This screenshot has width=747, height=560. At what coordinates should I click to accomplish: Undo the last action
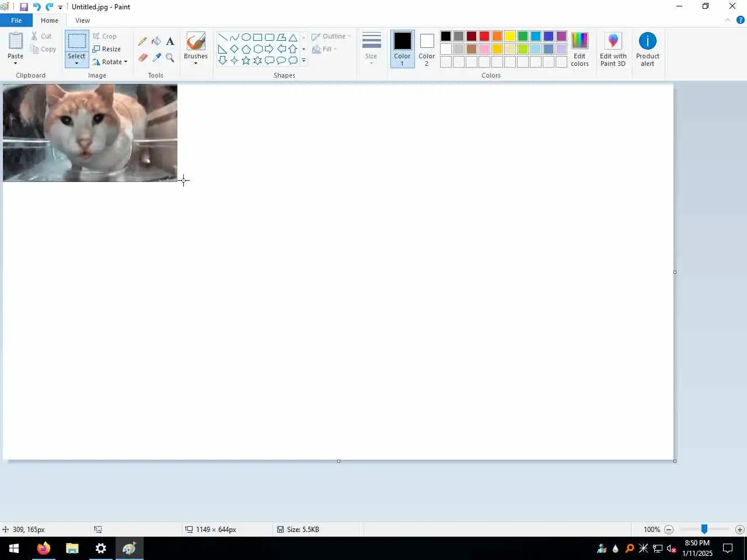37,7
